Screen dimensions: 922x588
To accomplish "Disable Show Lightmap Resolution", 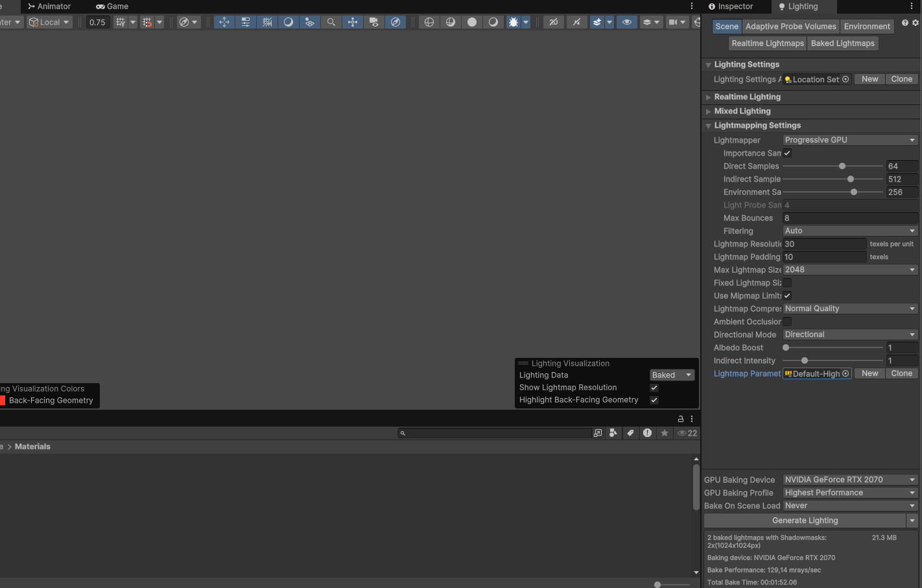I will (x=654, y=387).
